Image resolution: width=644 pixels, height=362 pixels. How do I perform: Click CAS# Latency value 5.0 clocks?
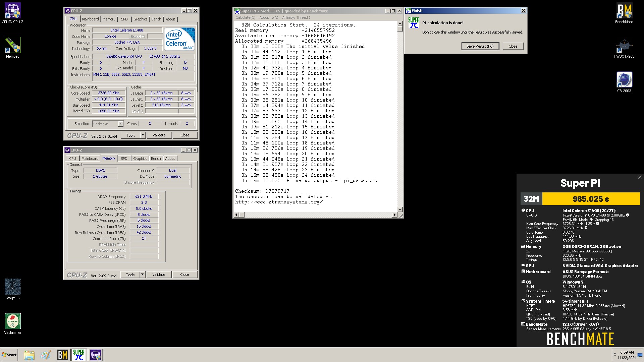[144, 208]
